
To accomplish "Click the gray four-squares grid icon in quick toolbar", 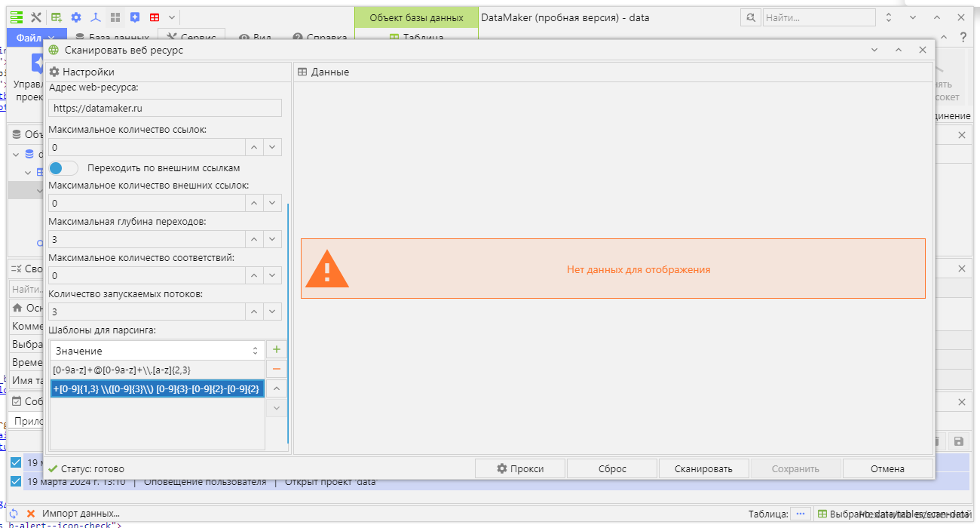I will (x=115, y=17).
